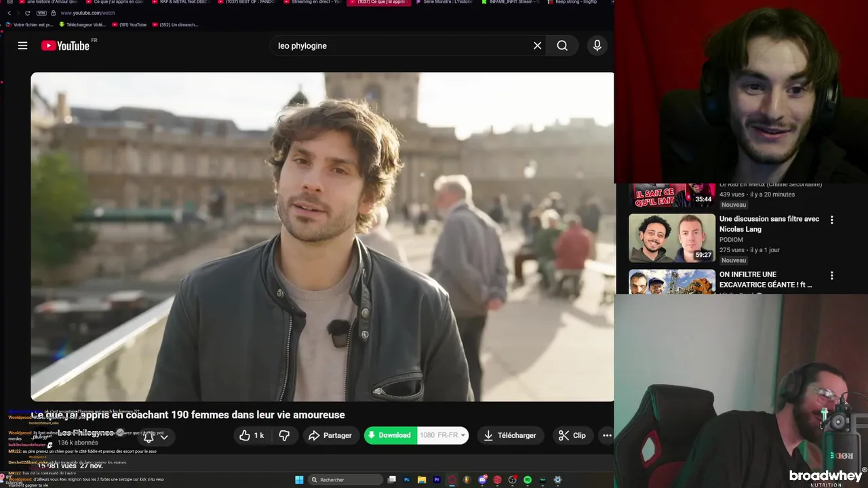The height and width of the screenshot is (488, 868).
Task: Open the more actions three-dot menu
Action: click(607, 435)
